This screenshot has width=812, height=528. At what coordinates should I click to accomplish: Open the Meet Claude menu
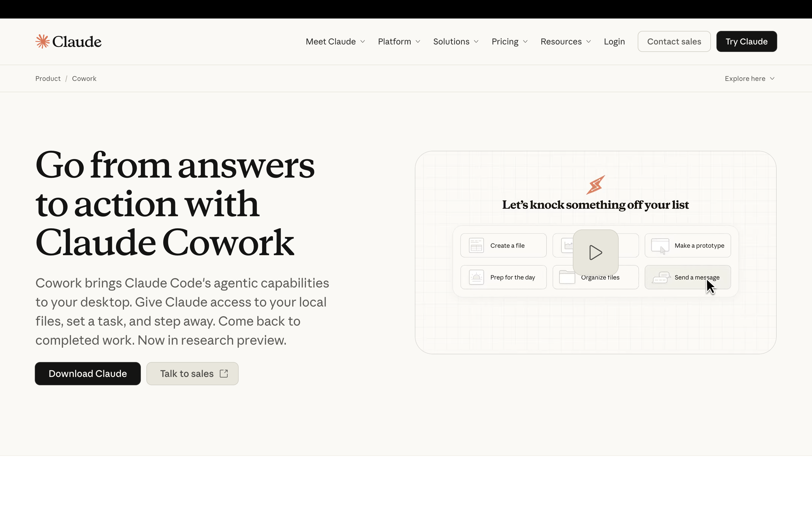pyautogui.click(x=335, y=42)
